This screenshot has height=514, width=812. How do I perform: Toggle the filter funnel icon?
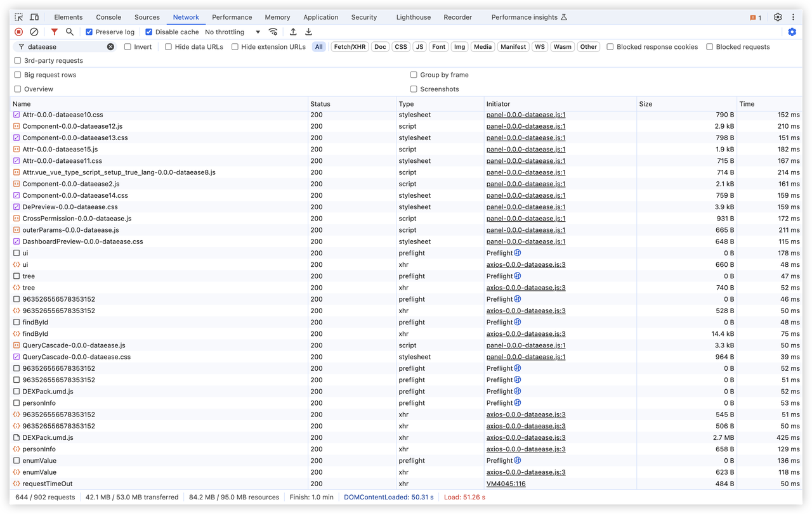55,32
